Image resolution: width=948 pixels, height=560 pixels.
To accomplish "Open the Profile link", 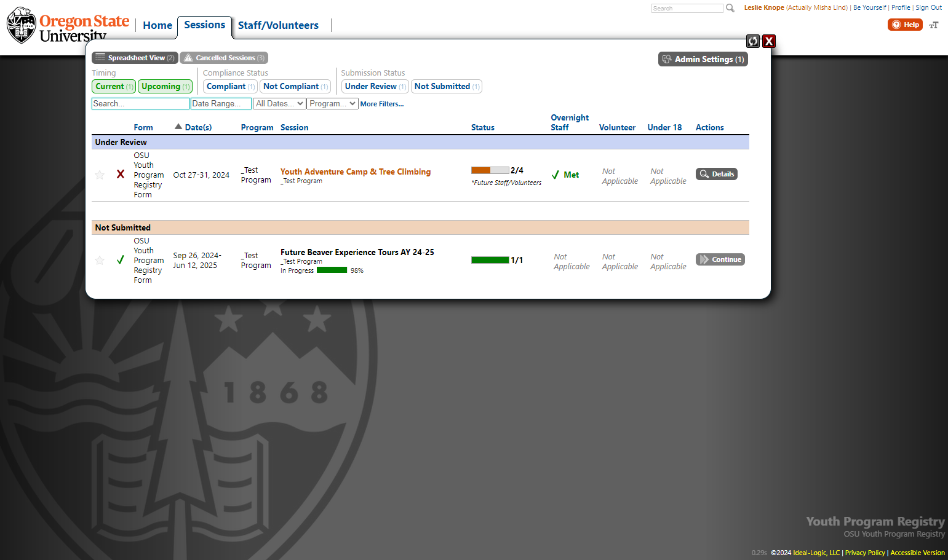I will [x=901, y=7].
